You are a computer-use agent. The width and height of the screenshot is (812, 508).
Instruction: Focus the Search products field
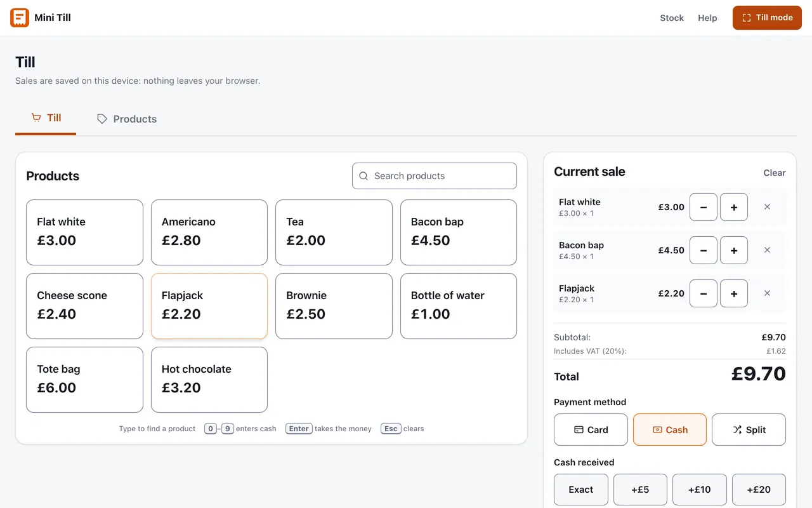pyautogui.click(x=435, y=176)
